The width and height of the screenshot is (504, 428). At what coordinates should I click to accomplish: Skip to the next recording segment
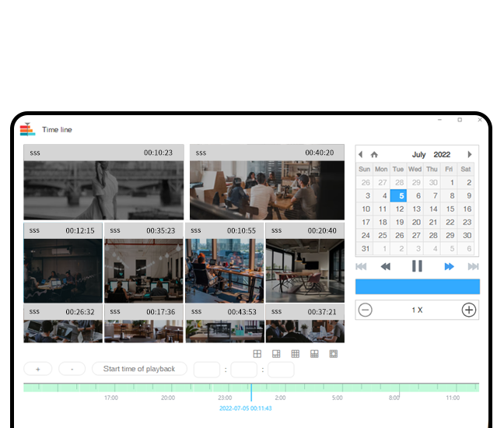click(473, 266)
